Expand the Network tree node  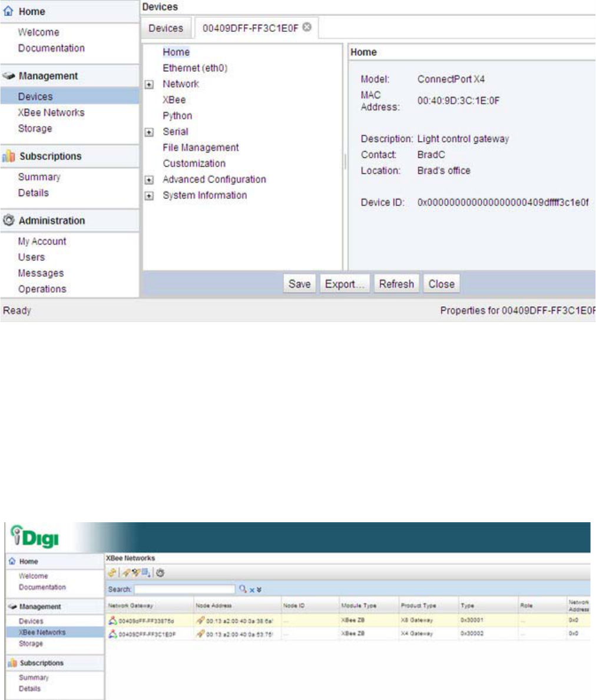[149, 84]
